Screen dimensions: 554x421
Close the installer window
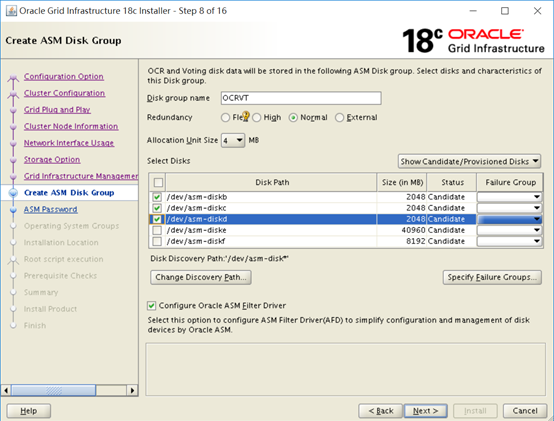(537, 11)
